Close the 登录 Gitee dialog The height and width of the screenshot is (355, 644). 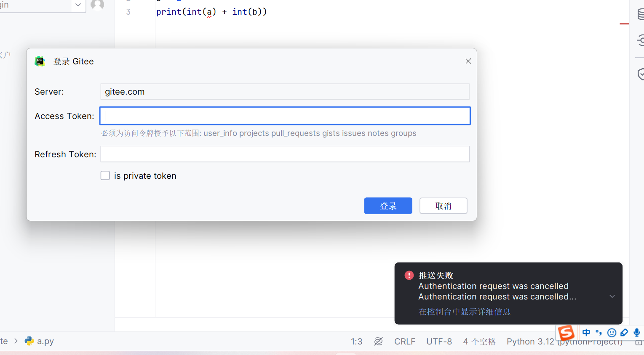tap(468, 61)
